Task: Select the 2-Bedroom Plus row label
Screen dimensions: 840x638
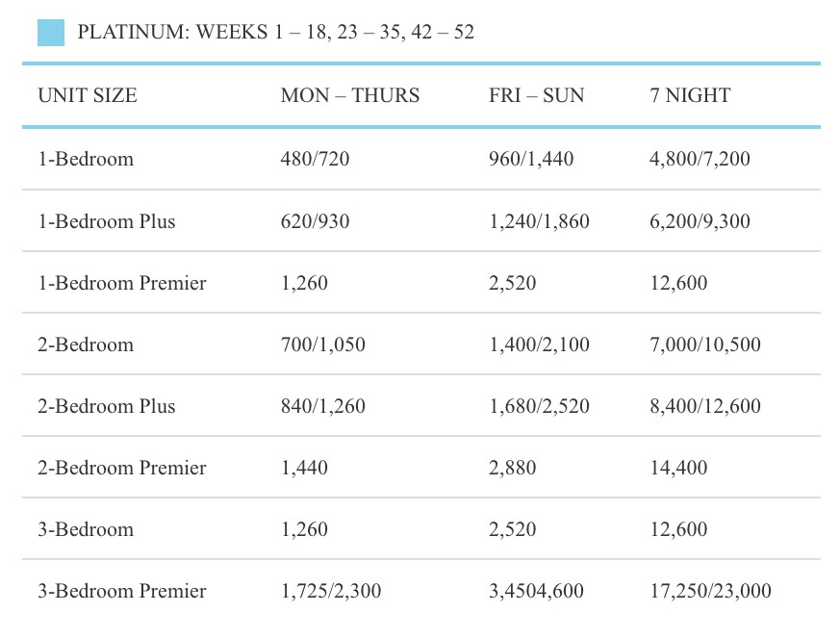Action: click(x=107, y=406)
